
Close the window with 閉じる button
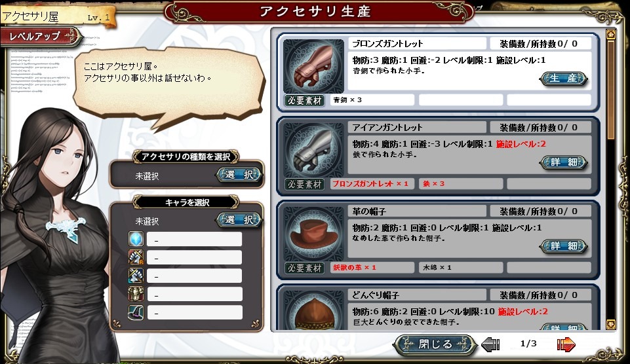coord(435,344)
